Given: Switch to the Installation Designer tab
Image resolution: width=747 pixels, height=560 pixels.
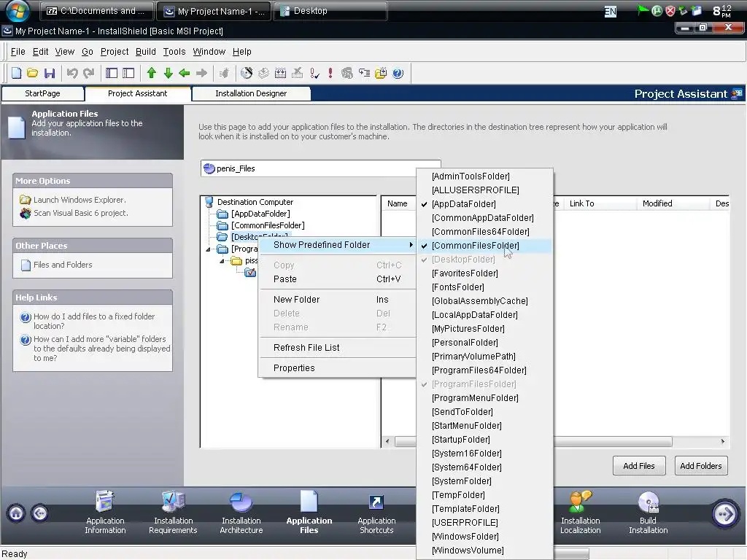Looking at the screenshot, I should [x=251, y=93].
